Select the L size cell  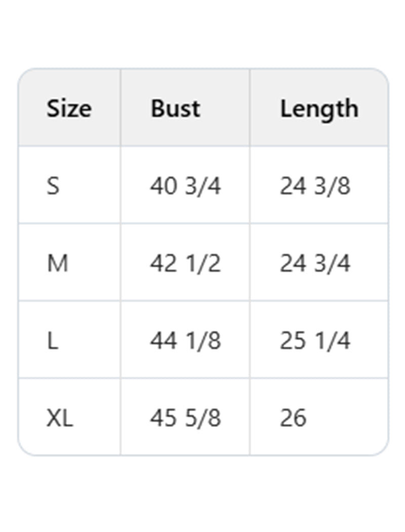tap(53, 341)
